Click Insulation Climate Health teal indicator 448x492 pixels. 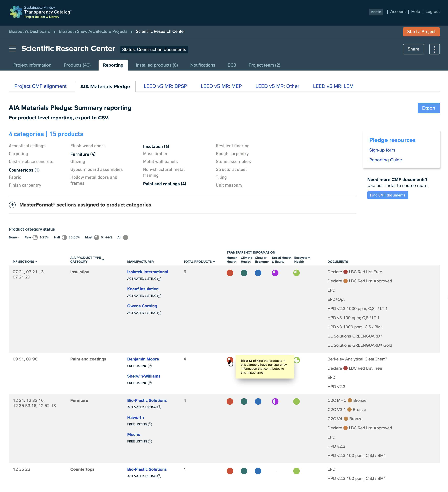(244, 273)
